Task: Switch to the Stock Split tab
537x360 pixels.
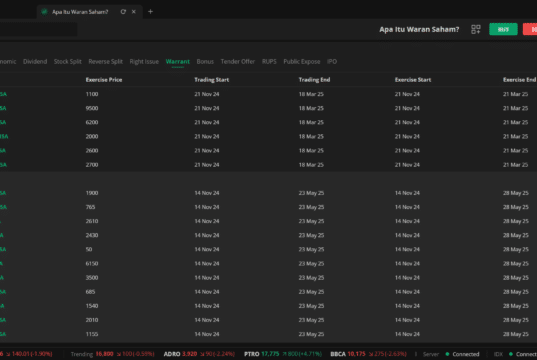Action: [67, 62]
